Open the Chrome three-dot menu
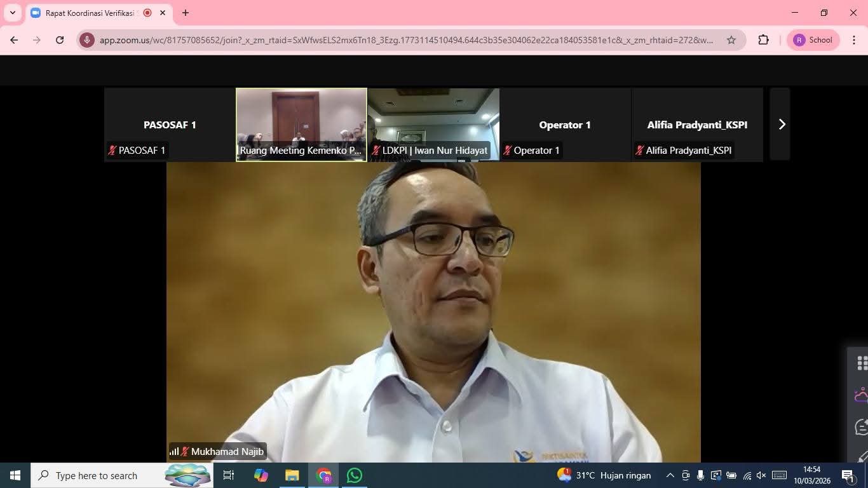The image size is (868, 488). [853, 40]
